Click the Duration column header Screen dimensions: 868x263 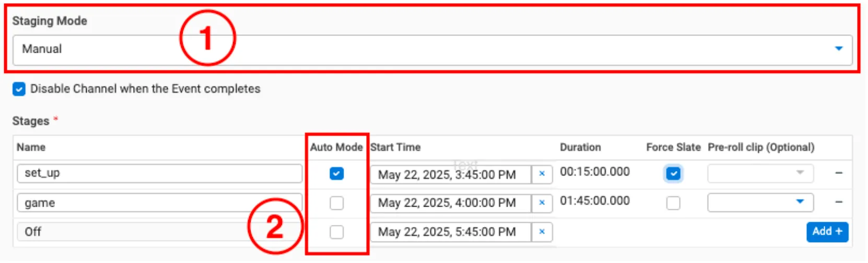click(x=580, y=148)
